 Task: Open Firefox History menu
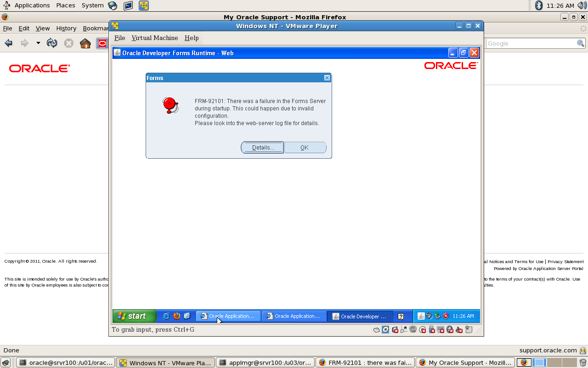pos(66,28)
